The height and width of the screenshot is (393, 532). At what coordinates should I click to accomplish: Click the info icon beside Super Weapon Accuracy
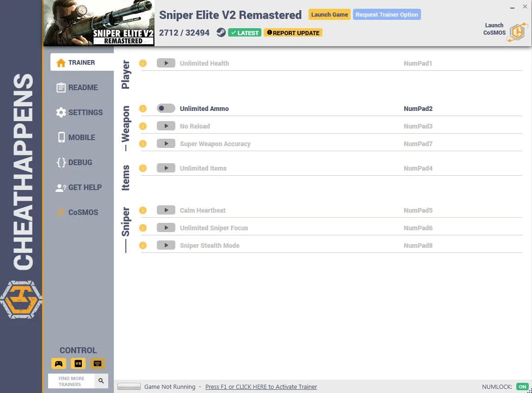[x=143, y=144]
